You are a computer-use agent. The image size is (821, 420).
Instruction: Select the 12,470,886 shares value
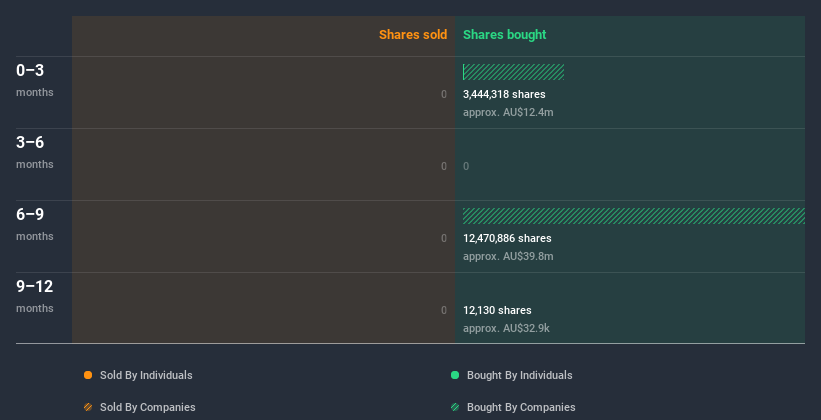pyautogui.click(x=507, y=238)
